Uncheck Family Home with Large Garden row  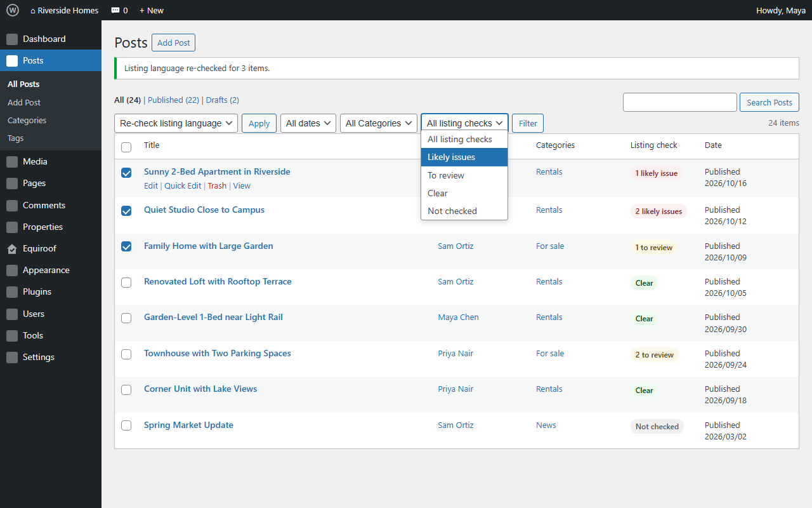(x=126, y=246)
